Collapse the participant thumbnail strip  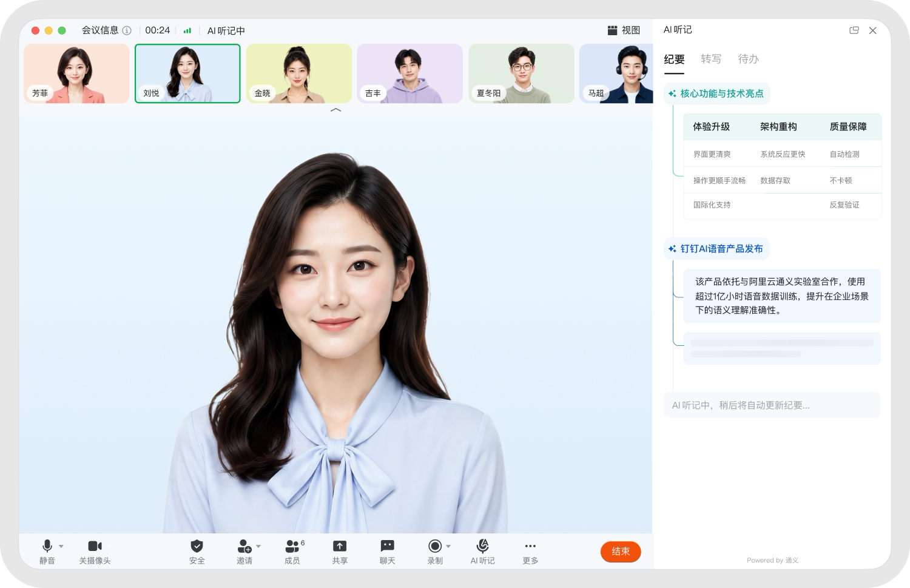(x=335, y=110)
